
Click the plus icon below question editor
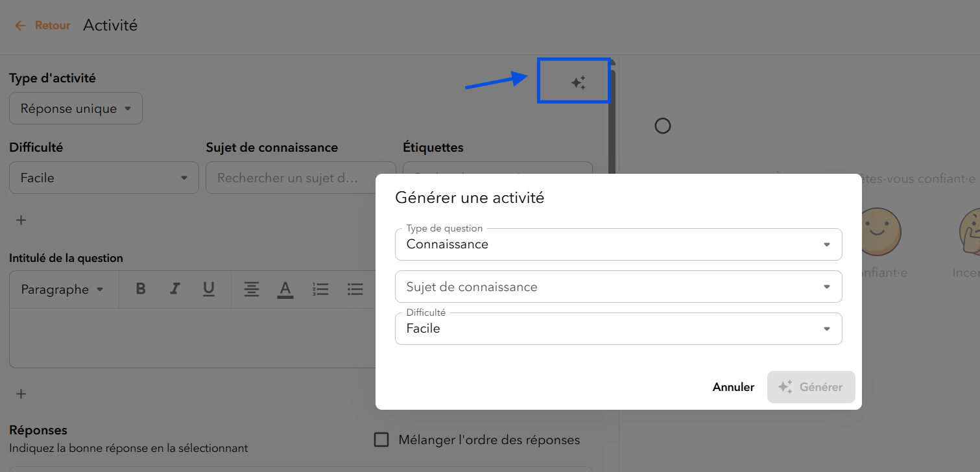pos(21,394)
